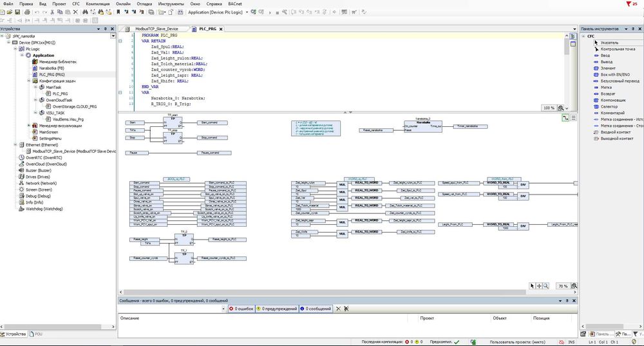Click the Delete (X) toolbar icon
The height and width of the screenshot is (346, 644).
pyautogui.click(x=76, y=12)
